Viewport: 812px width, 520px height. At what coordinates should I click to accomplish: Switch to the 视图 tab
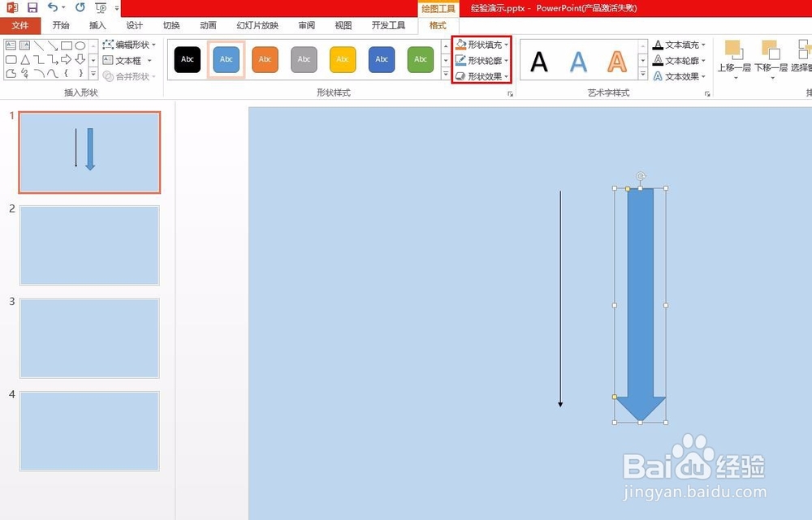coord(343,25)
